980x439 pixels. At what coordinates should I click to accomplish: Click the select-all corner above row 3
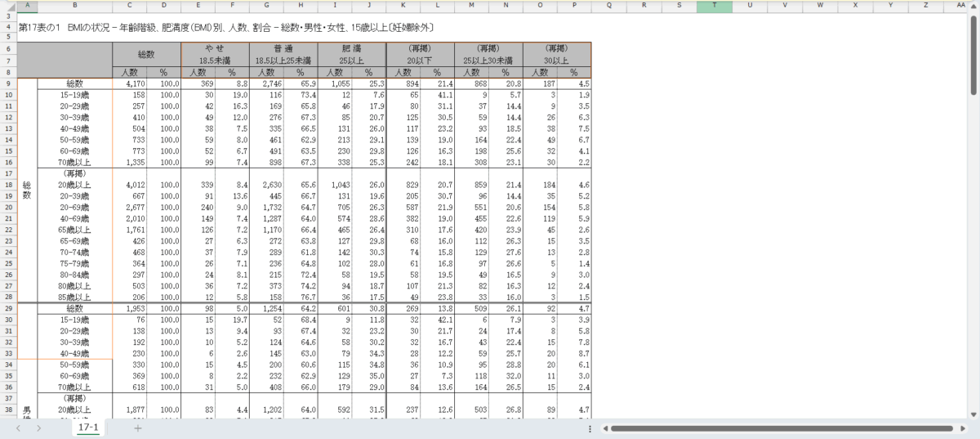pyautogui.click(x=7, y=6)
